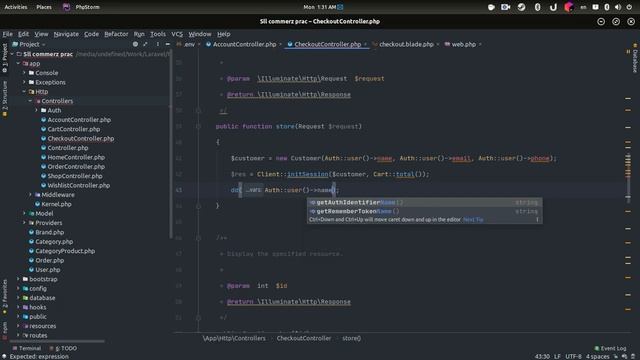Expand the Middleware folder
Screen dimensions: 640x360
(x=30, y=195)
